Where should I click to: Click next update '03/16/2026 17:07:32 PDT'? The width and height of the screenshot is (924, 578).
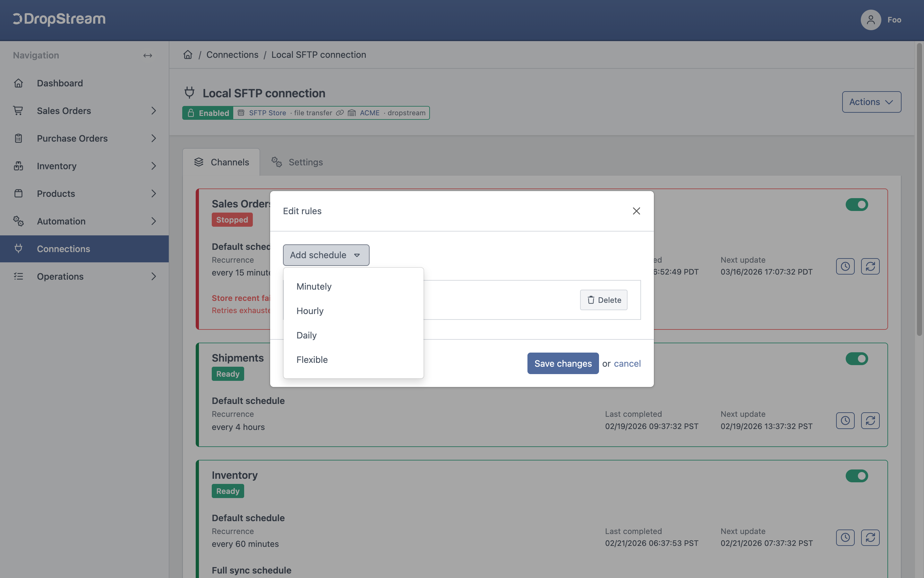766,272
